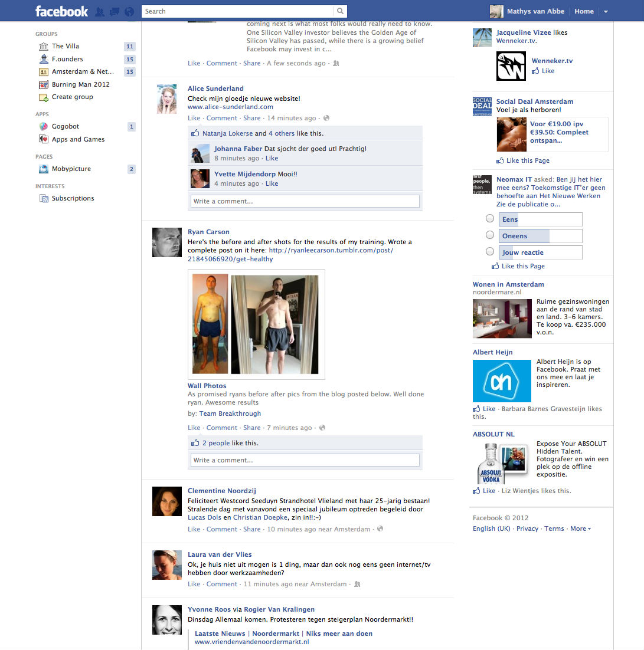Open friend requests icon in top bar

[100, 11]
